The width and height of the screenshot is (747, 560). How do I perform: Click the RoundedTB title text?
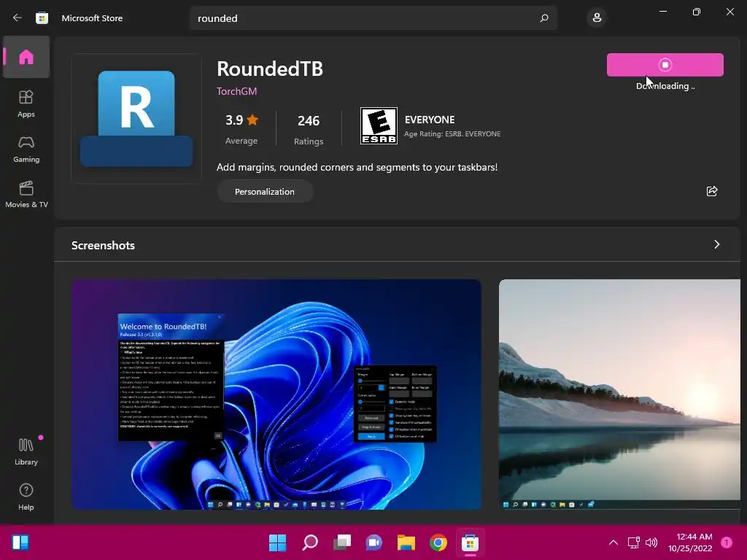pyautogui.click(x=270, y=69)
